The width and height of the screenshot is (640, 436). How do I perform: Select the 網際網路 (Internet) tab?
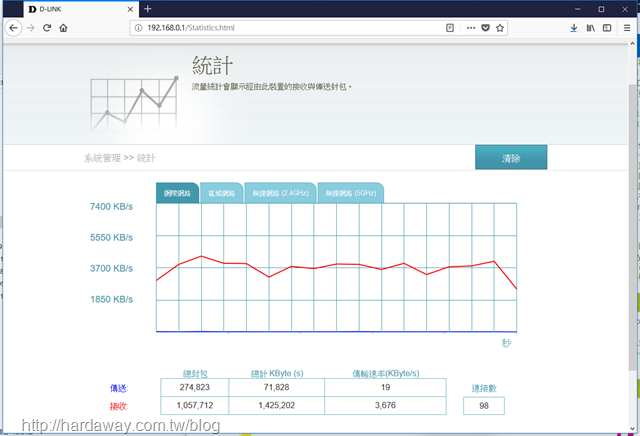pyautogui.click(x=178, y=192)
